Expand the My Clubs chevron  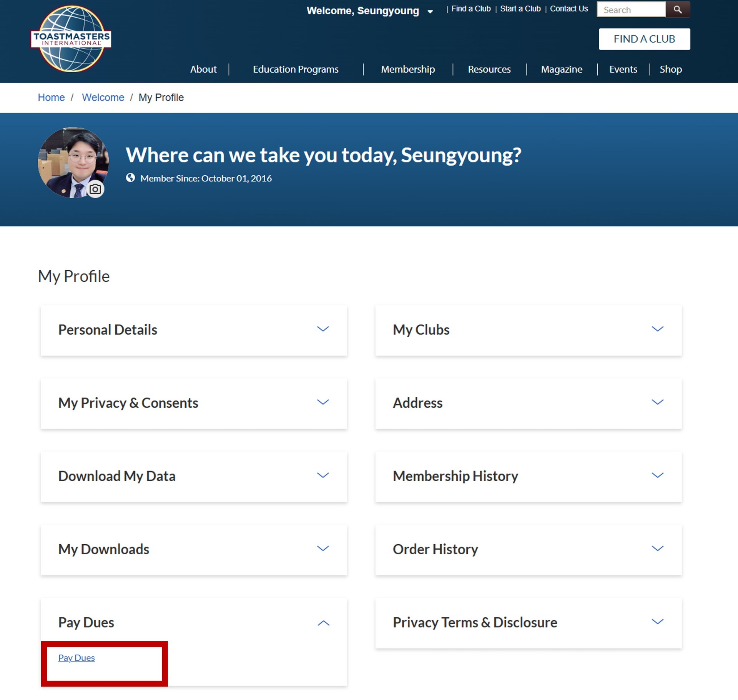click(657, 329)
